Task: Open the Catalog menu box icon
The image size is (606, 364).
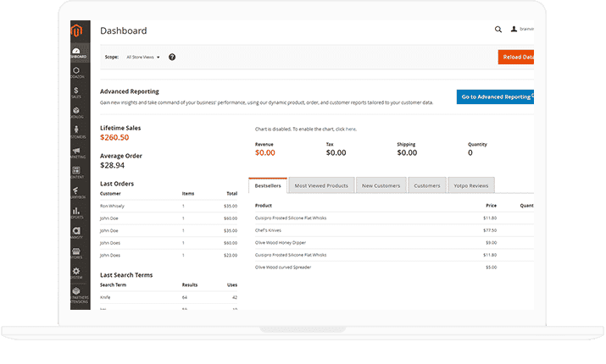Action: pos(76,111)
